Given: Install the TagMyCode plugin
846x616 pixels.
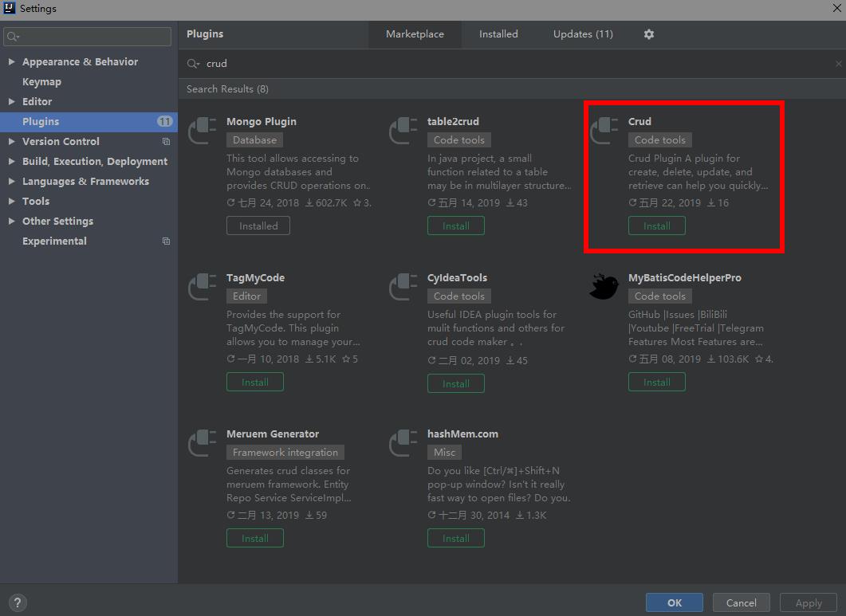Looking at the screenshot, I should coord(254,382).
